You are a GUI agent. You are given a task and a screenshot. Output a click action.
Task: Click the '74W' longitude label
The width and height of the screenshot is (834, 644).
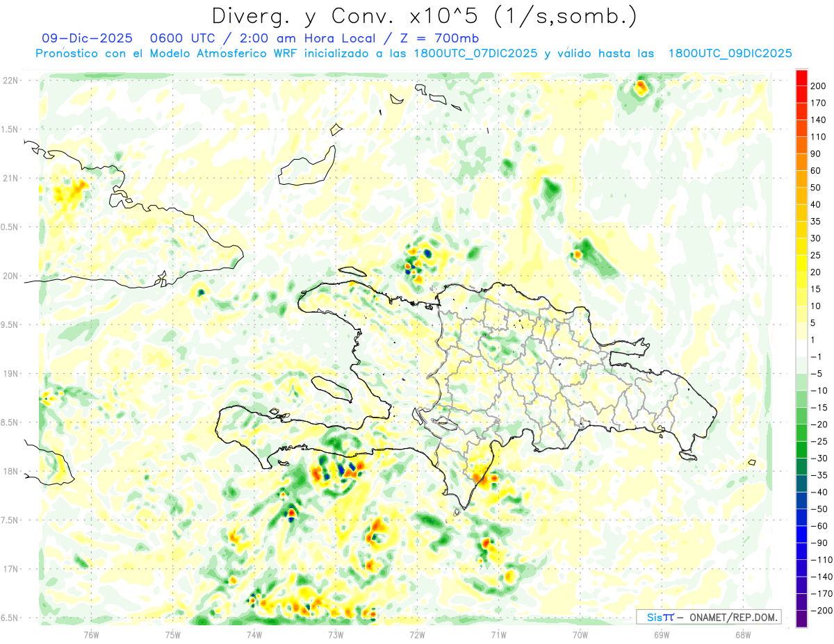coord(254,634)
